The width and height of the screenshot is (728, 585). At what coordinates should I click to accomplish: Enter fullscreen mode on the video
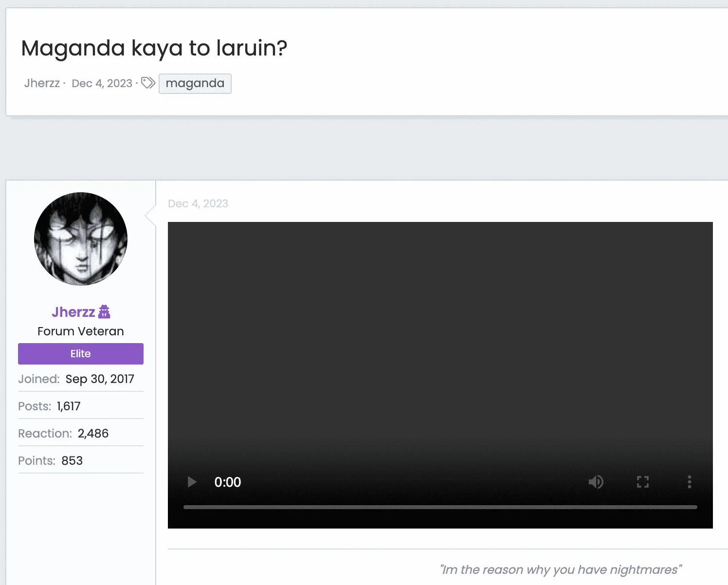pyautogui.click(x=643, y=482)
